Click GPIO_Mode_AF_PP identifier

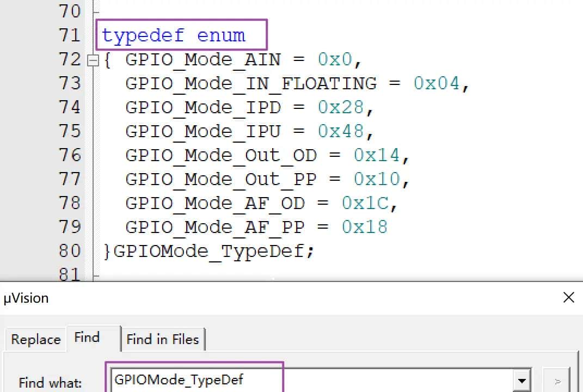coord(215,227)
